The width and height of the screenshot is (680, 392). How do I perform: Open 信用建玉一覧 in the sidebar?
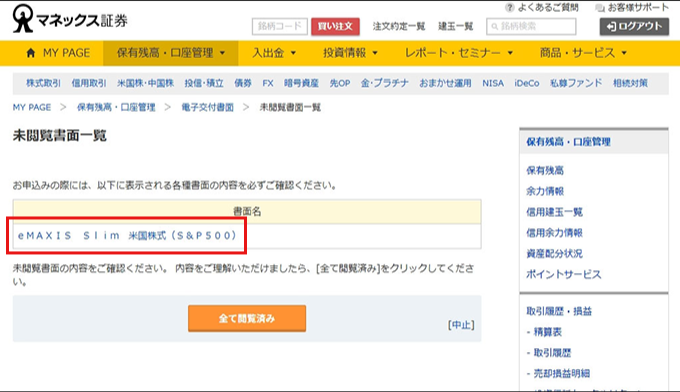coord(554,212)
